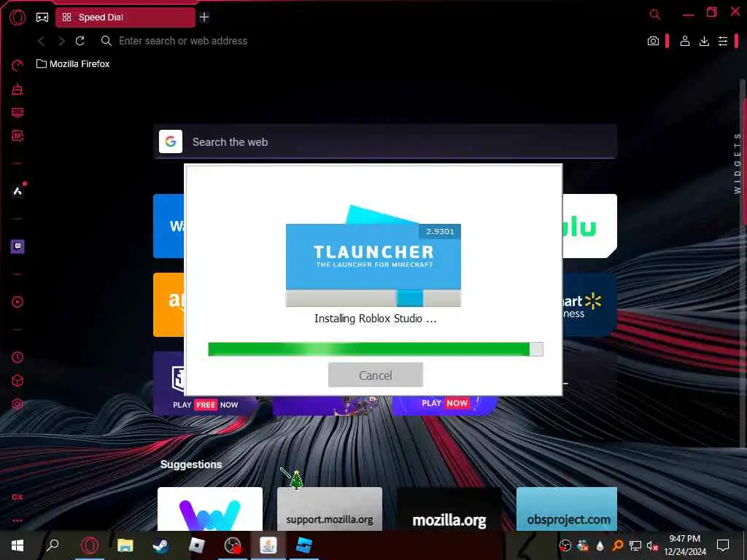
Task: Open Mozilla Firefox bookmarks folder
Action: click(73, 64)
